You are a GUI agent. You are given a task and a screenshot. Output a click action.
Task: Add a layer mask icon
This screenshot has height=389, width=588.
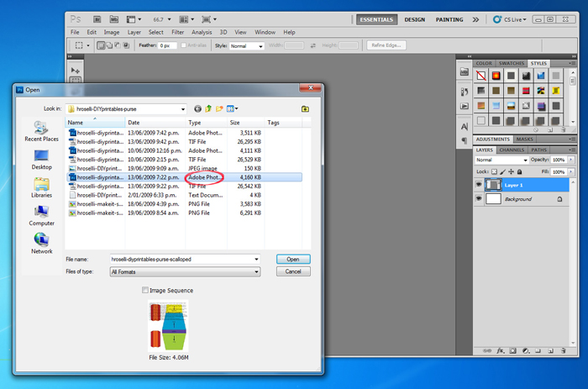pos(513,350)
